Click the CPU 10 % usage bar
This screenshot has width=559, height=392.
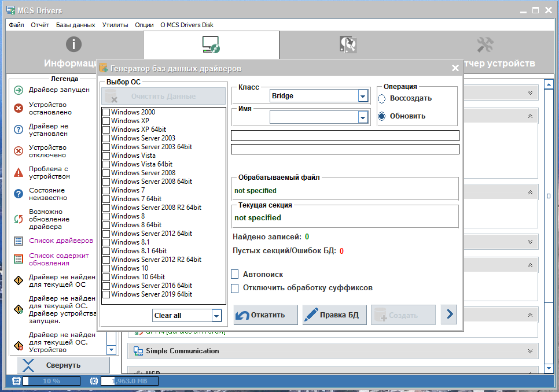pos(52,382)
